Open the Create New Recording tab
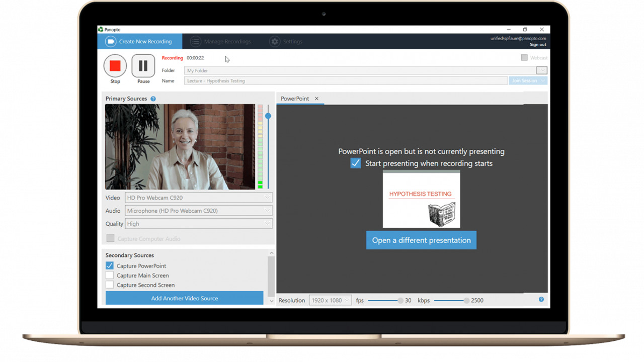Viewport: 644px width, 362px height. pyautogui.click(x=139, y=41)
